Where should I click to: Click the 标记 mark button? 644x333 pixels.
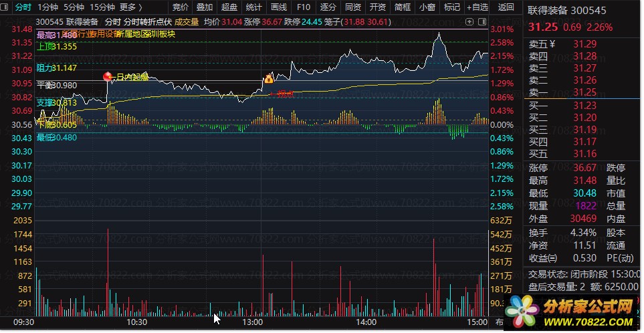click(x=452, y=7)
